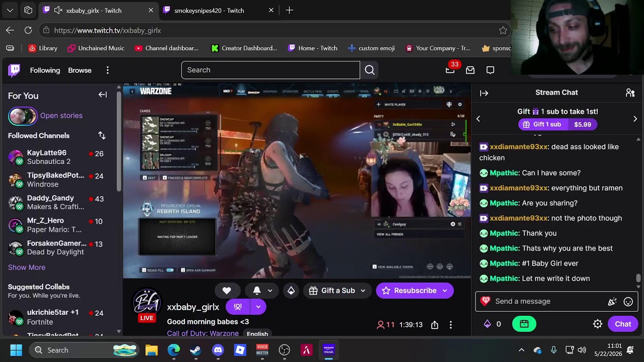The height and width of the screenshot is (362, 644).
Task: Go to Following page
Action: tap(45, 70)
